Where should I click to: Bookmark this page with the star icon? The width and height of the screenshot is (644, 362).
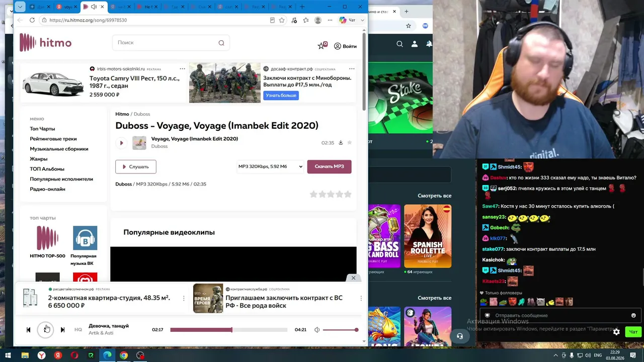point(282,20)
